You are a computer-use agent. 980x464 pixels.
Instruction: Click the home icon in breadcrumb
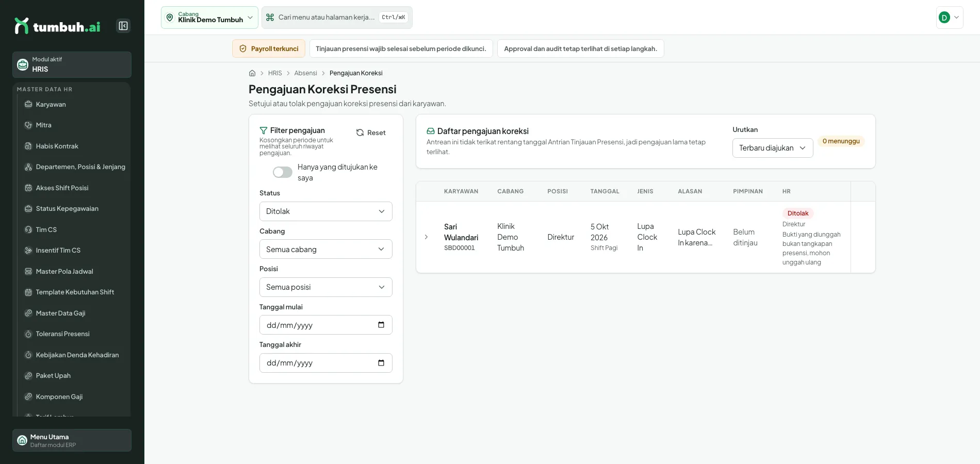(252, 73)
